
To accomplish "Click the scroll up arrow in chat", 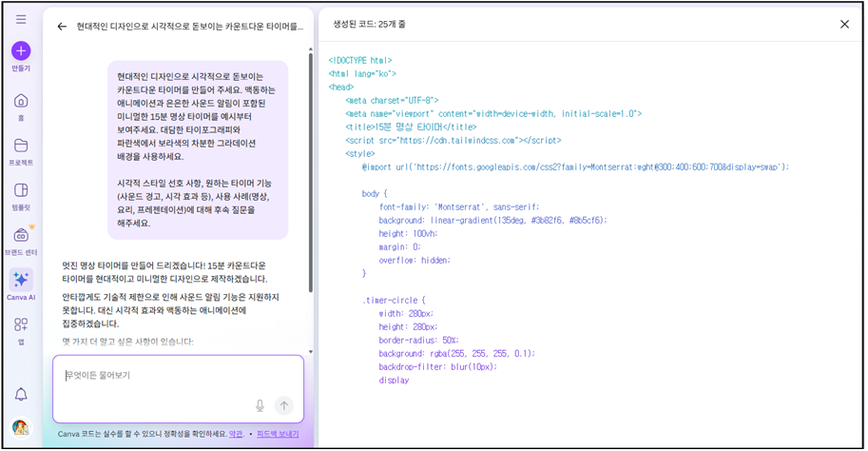I will click(x=311, y=49).
